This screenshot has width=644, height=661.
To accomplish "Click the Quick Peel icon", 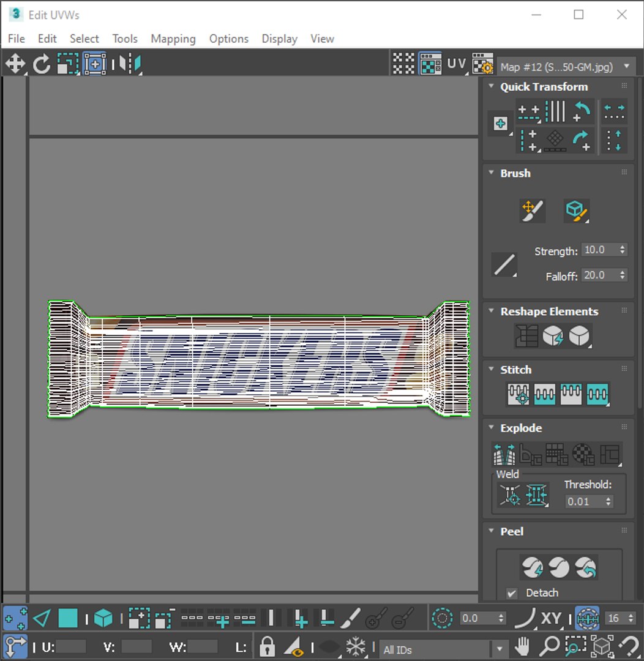I will click(x=533, y=567).
